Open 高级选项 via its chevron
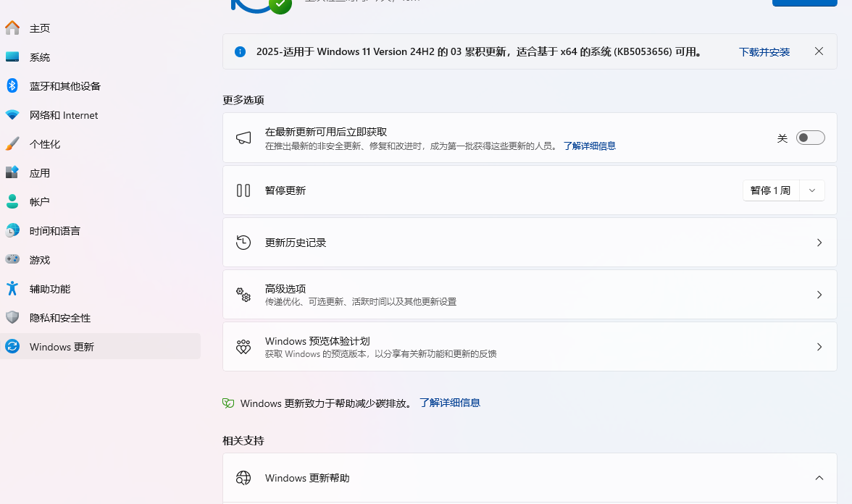This screenshot has width=852, height=504. click(819, 295)
